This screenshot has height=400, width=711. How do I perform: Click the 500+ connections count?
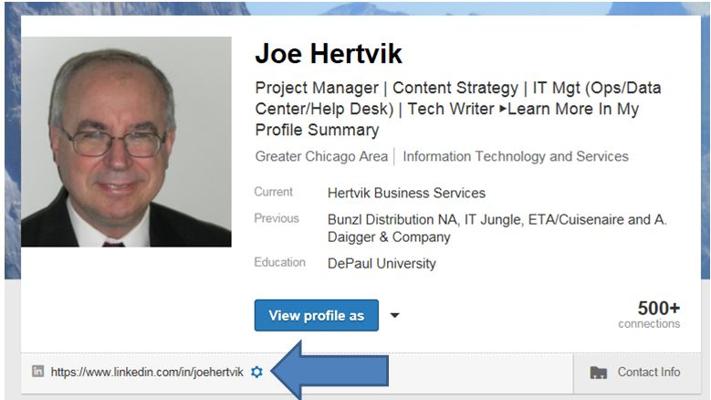[649, 314]
